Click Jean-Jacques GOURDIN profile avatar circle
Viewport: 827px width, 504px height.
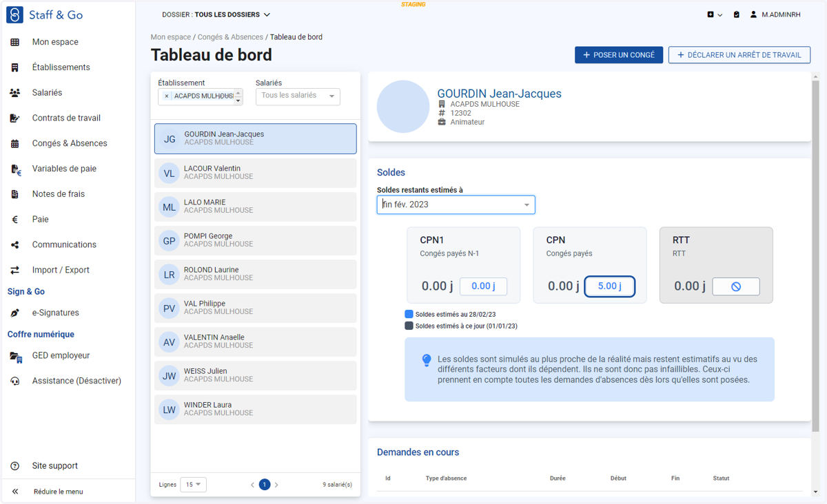click(x=403, y=107)
